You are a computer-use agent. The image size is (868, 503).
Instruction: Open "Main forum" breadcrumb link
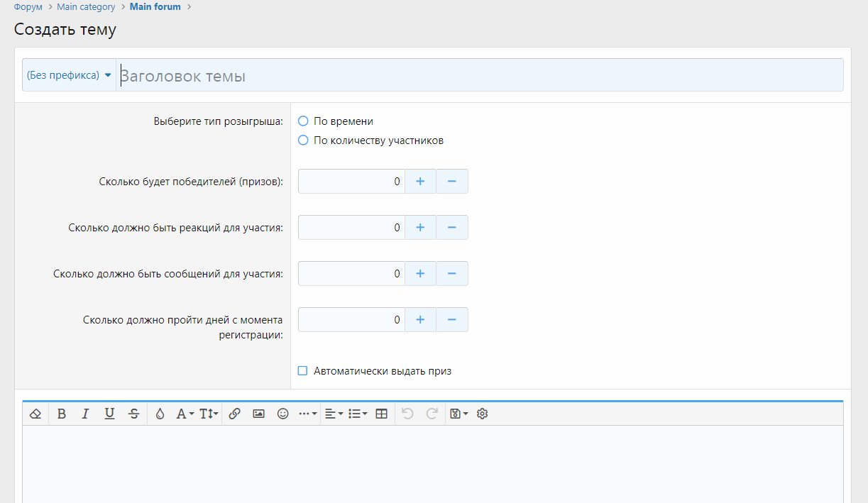(x=155, y=7)
